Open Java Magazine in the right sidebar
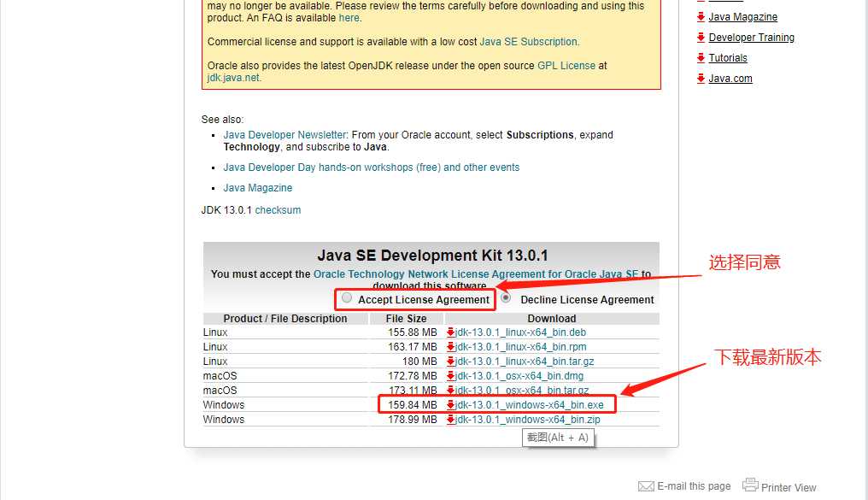 [743, 16]
